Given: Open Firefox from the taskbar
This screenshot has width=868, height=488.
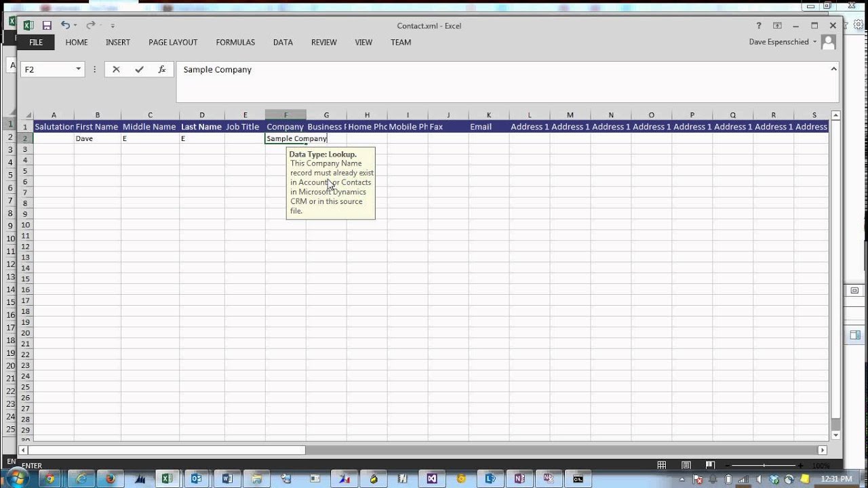Looking at the screenshot, I should (111, 479).
